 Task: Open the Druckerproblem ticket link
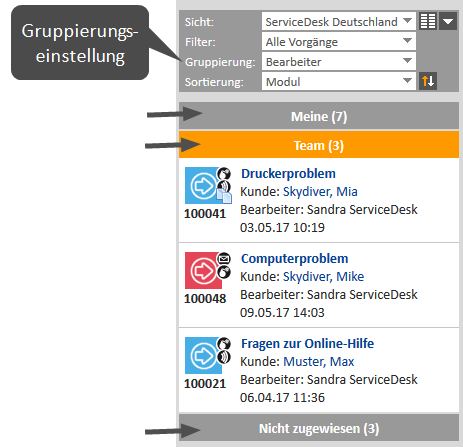click(288, 174)
